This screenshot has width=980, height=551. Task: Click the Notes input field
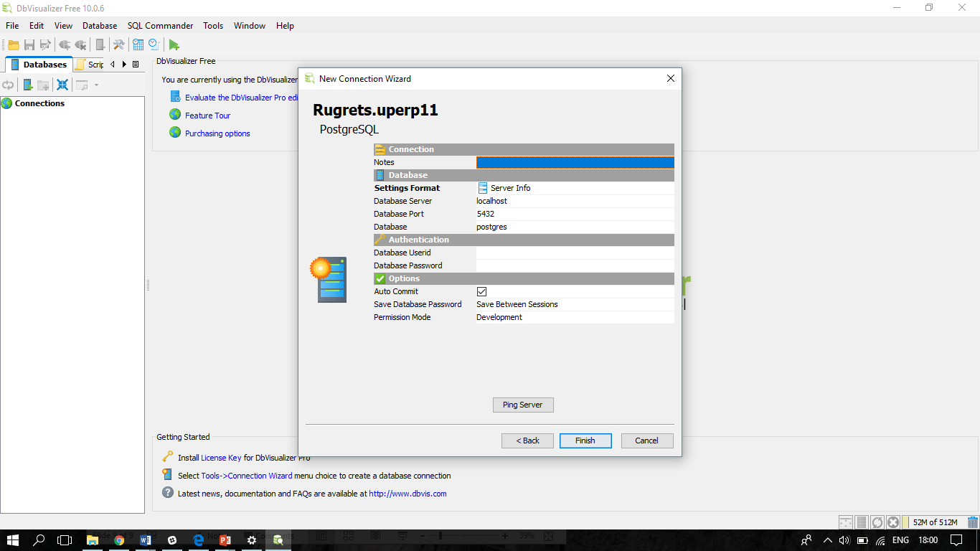click(575, 162)
